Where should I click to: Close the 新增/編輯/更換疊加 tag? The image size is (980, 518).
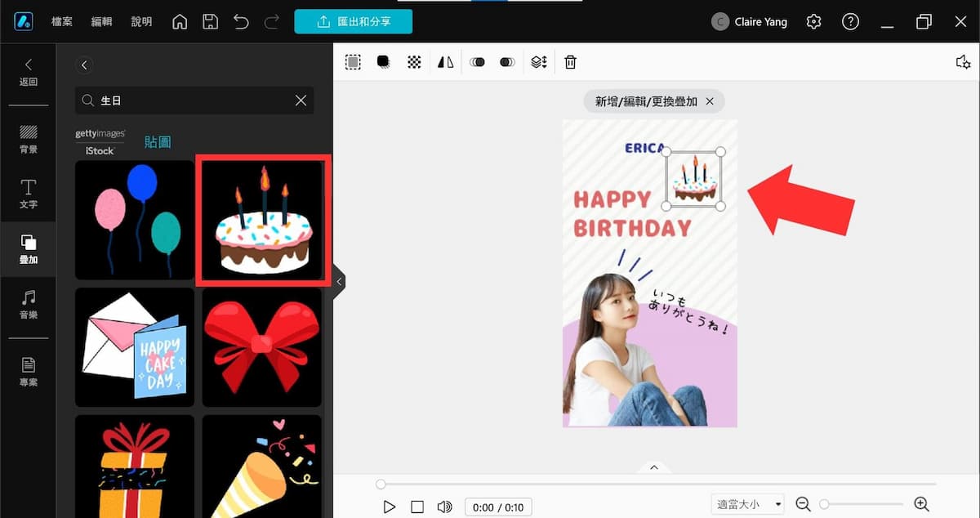710,101
